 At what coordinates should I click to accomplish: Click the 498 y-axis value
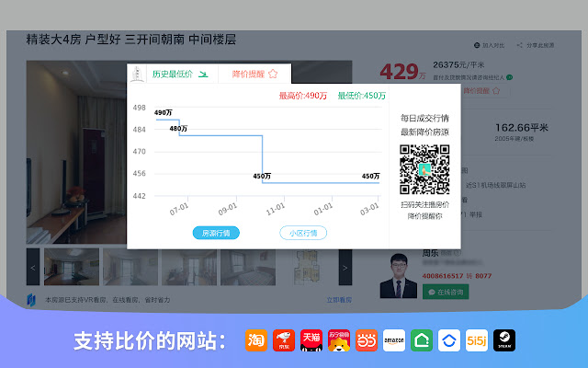point(139,108)
